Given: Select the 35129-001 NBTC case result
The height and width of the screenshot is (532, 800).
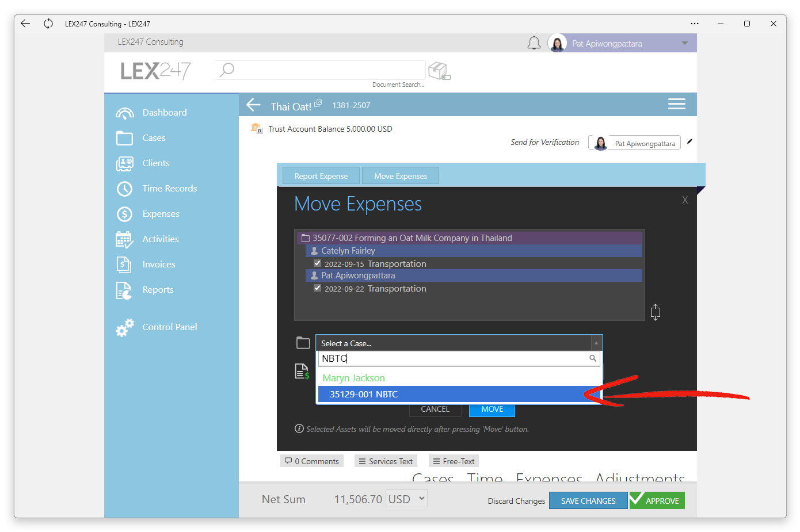Looking at the screenshot, I should click(x=459, y=394).
